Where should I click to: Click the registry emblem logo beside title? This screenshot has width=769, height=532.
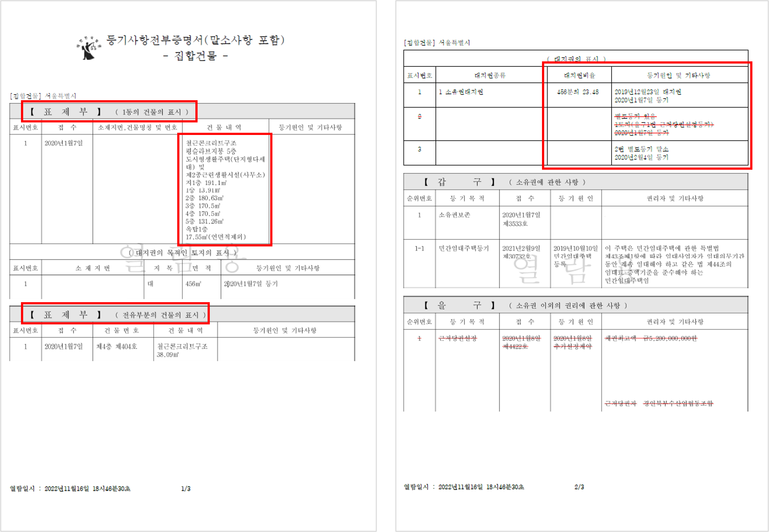(89, 49)
